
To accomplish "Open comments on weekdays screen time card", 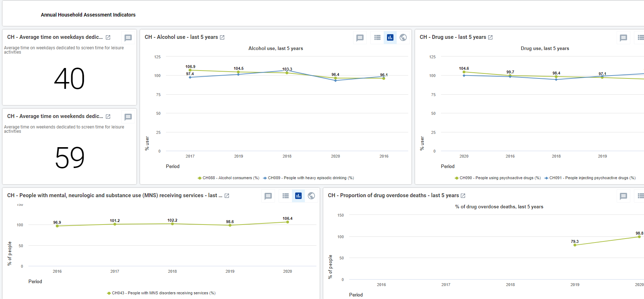I will click(x=128, y=38).
